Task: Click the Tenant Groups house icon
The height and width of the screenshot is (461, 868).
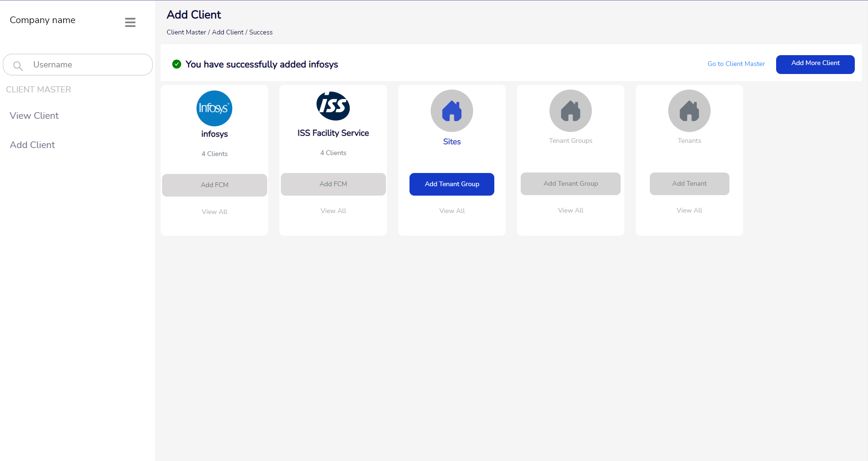Action: tap(571, 111)
